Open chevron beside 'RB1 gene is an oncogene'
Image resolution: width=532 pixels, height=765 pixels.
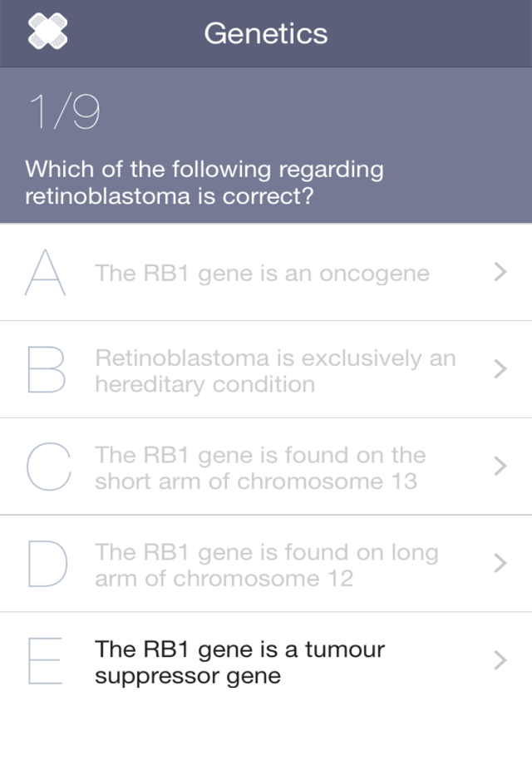[500, 272]
